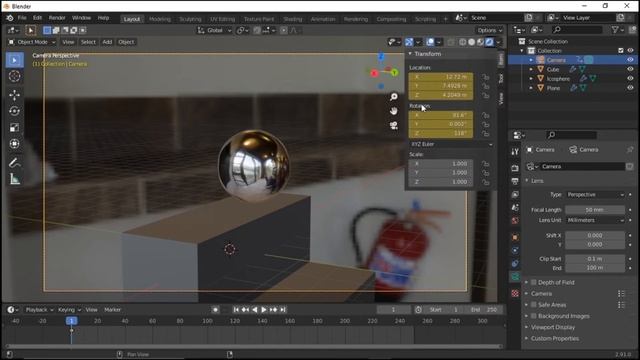Screen dimensions: 640x360
Task: Click the Pan view hand icon
Action: 394,111
